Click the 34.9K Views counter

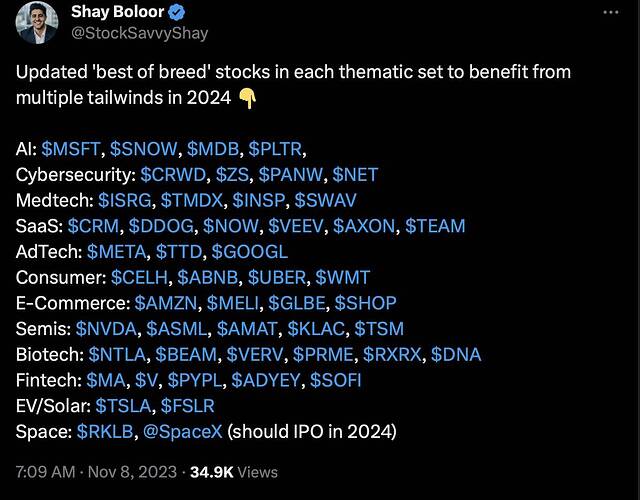[x=234, y=472]
